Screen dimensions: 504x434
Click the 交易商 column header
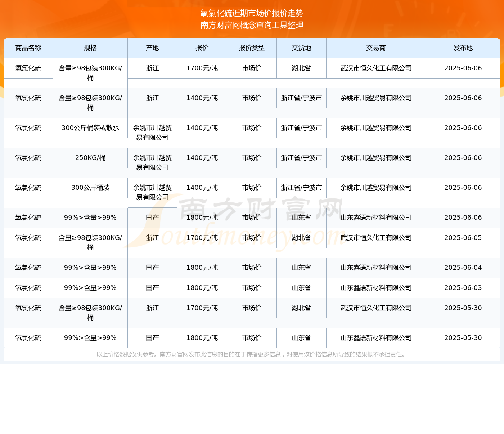tap(376, 48)
